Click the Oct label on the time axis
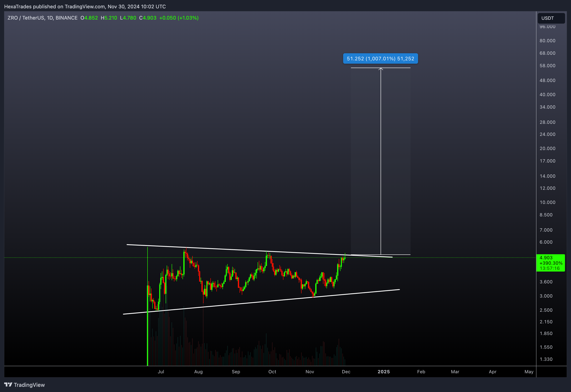Viewport: 571px width, 392px height. (272, 372)
